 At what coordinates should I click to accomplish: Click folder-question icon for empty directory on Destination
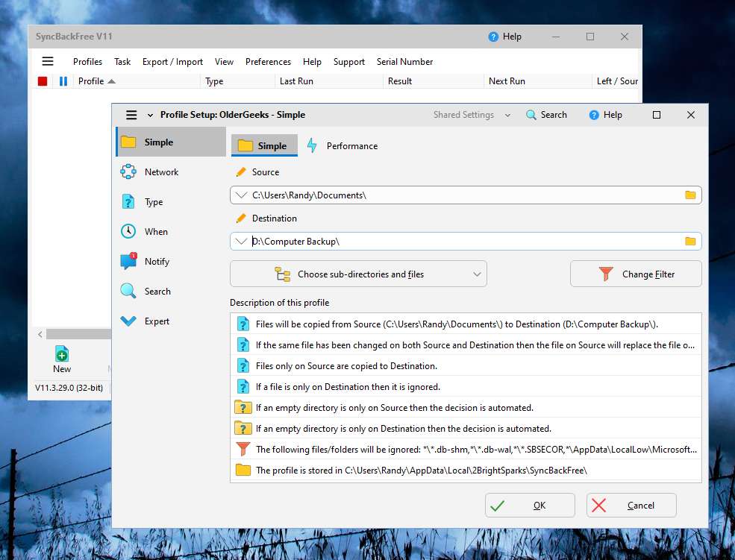(x=243, y=429)
